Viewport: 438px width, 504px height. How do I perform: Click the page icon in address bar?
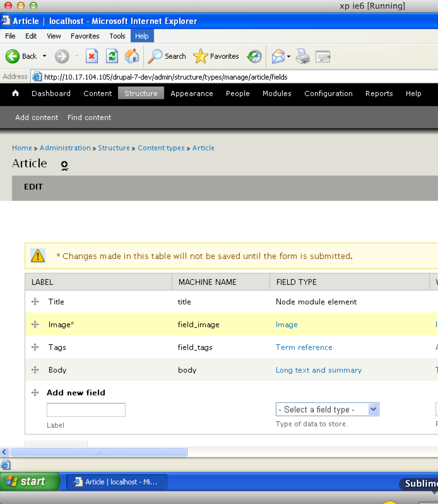click(37, 76)
